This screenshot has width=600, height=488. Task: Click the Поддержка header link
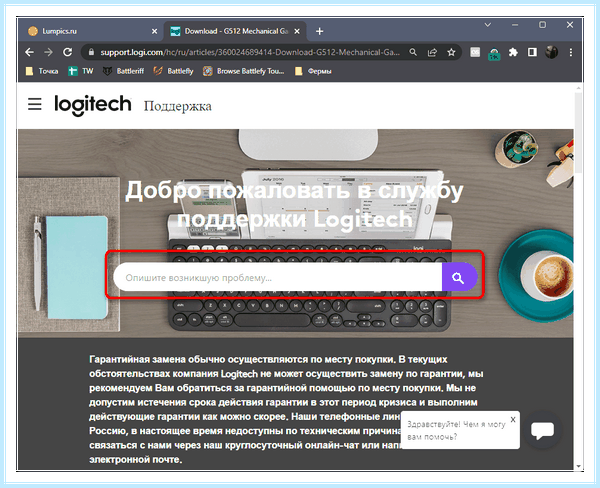pos(177,106)
